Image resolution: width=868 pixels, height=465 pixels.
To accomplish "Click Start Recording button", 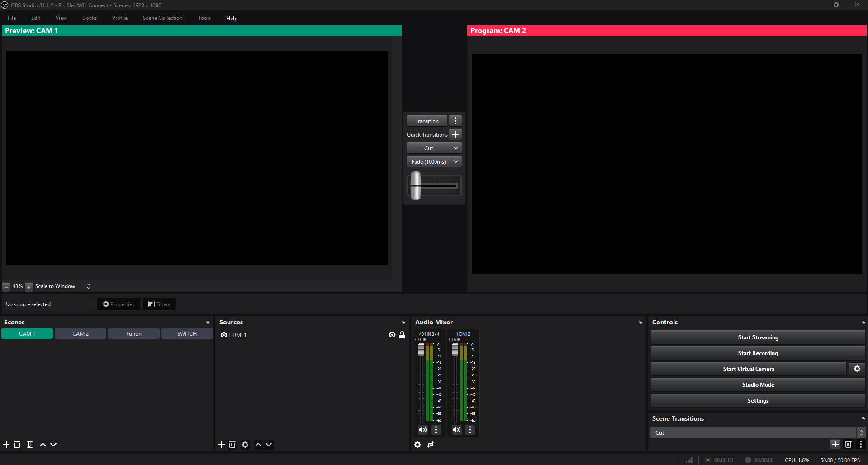I will pyautogui.click(x=758, y=353).
